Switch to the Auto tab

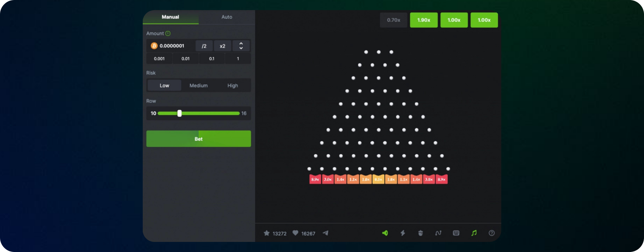(227, 17)
